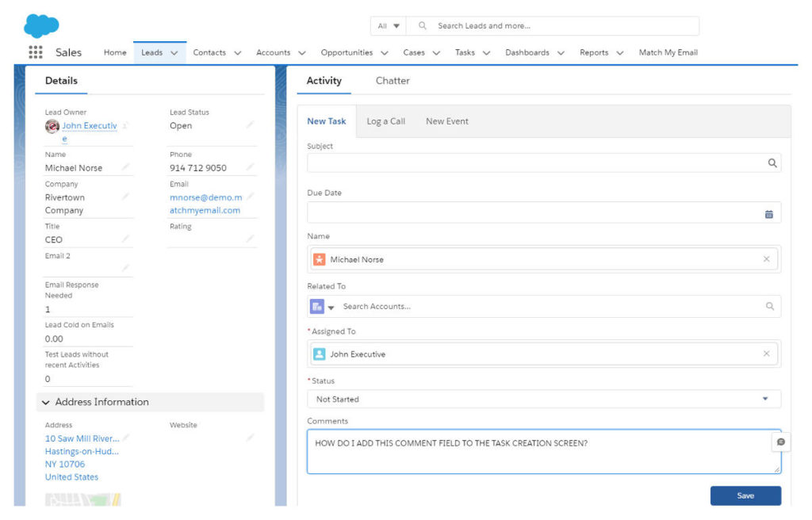Open the Status dropdown showing Not Started
Screen dimensions: 812x520
[x=544, y=400]
